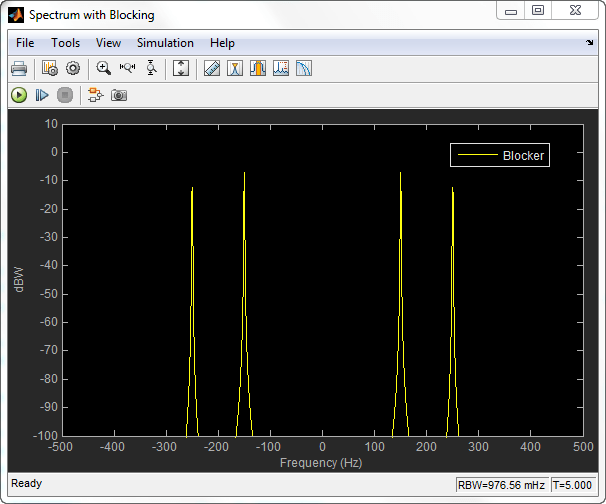Open the Simulation menu
This screenshot has width=606, height=504.
[x=165, y=43]
